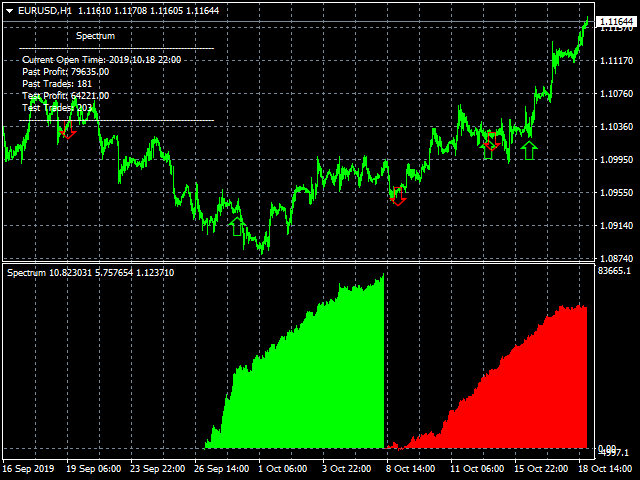Click the 1.09140 price axis label

point(616,226)
